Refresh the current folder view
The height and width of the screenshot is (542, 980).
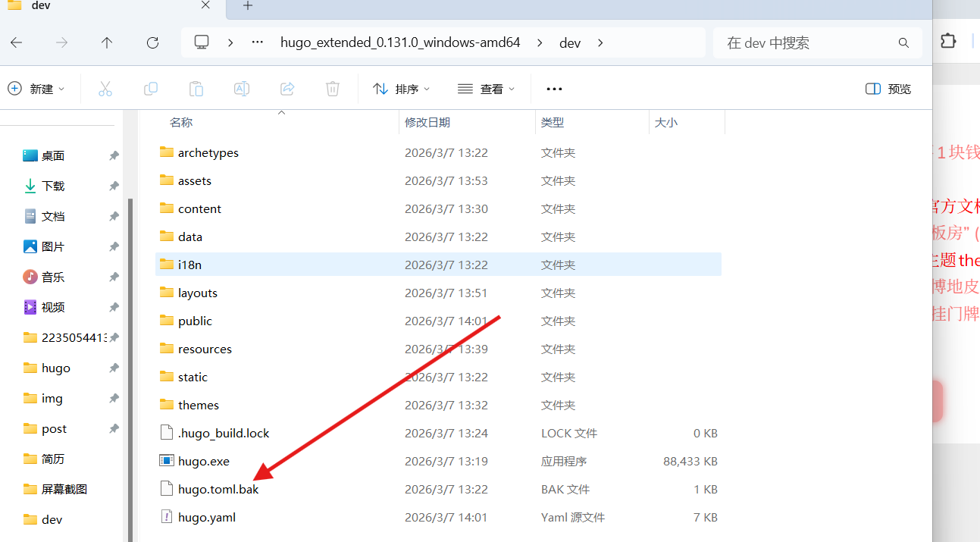pos(152,42)
